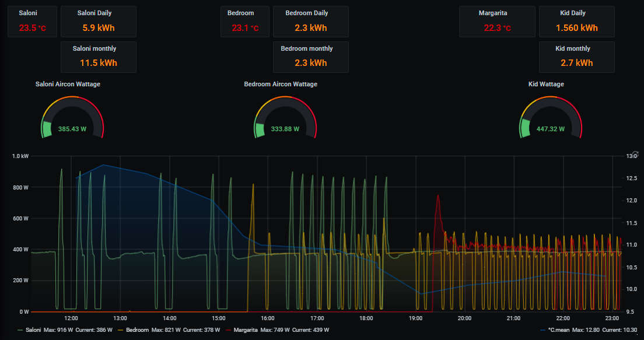Click the yellow Bedroom legend color line
This screenshot has height=340, width=644.
point(121,330)
